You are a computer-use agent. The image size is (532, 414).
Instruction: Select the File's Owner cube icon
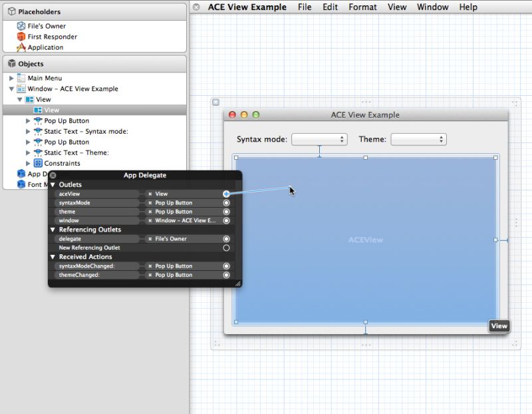pos(21,26)
